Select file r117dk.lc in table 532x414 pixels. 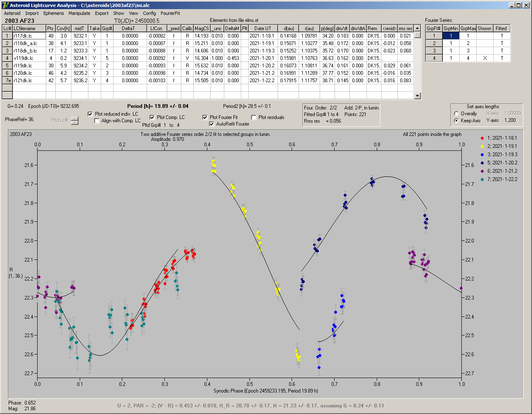(29, 36)
